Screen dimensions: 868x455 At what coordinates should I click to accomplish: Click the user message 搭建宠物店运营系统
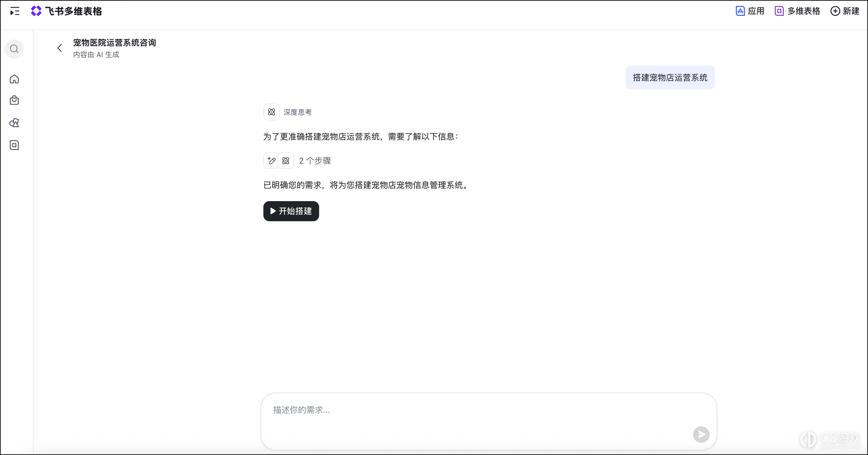[670, 77]
